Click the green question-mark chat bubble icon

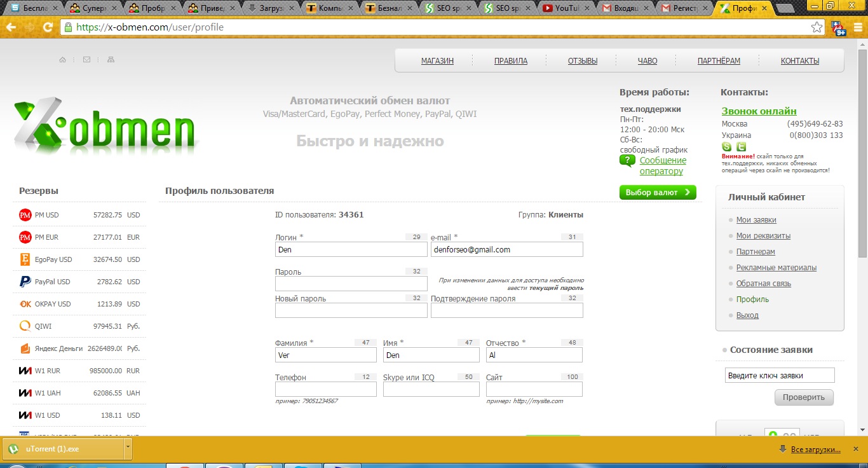(627, 161)
